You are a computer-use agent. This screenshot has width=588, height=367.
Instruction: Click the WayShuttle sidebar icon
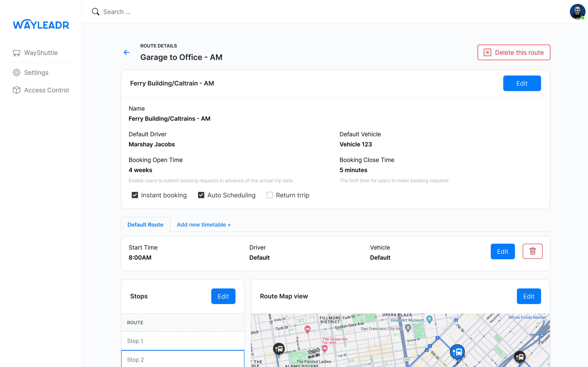(17, 53)
